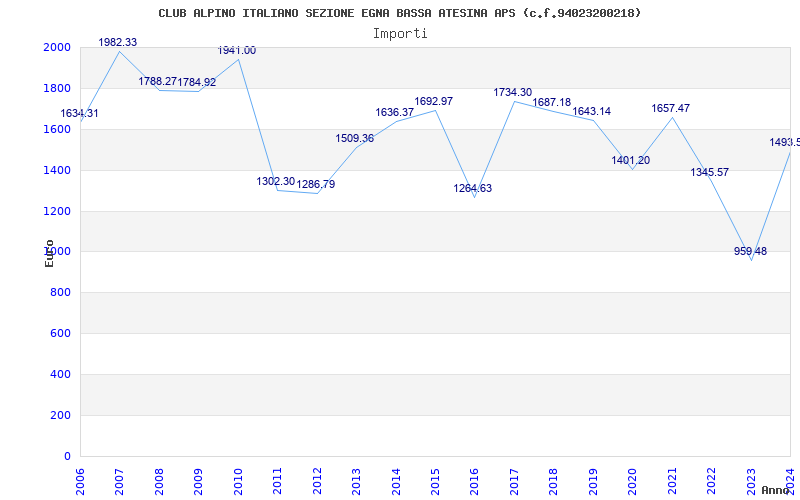Click the 2006 year label
800x500 pixels.
(x=80, y=481)
